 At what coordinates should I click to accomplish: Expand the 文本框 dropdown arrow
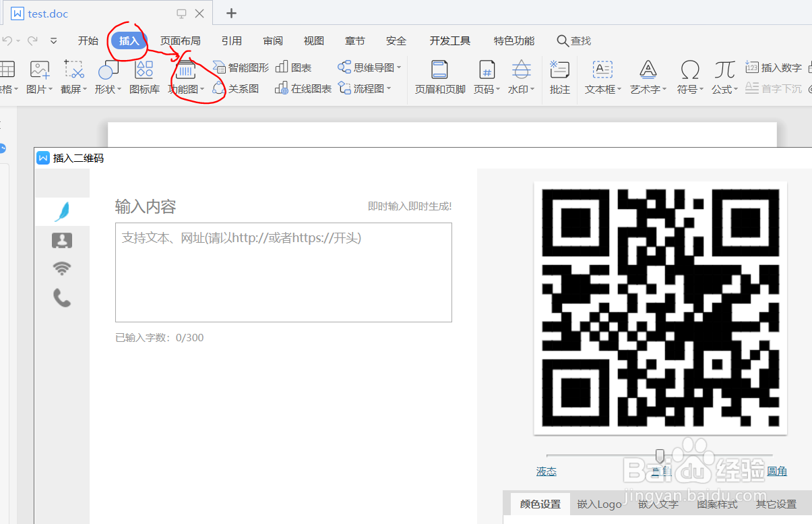tap(619, 90)
